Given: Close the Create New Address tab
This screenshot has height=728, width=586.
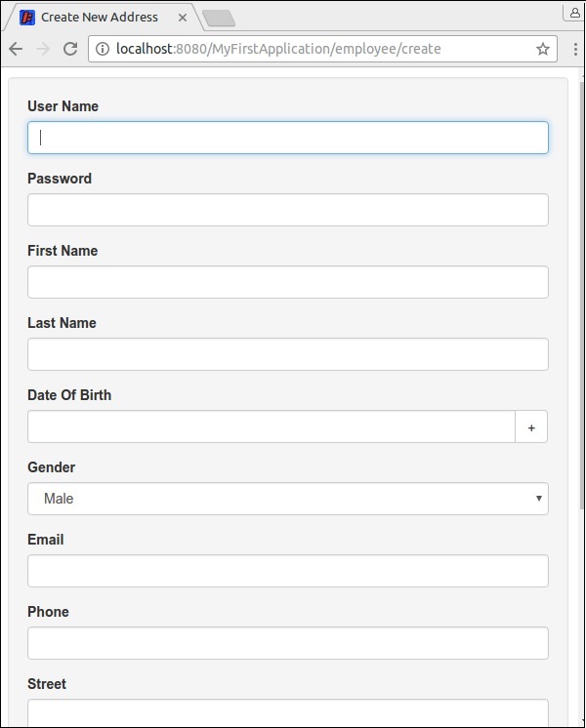Looking at the screenshot, I should 183,18.
